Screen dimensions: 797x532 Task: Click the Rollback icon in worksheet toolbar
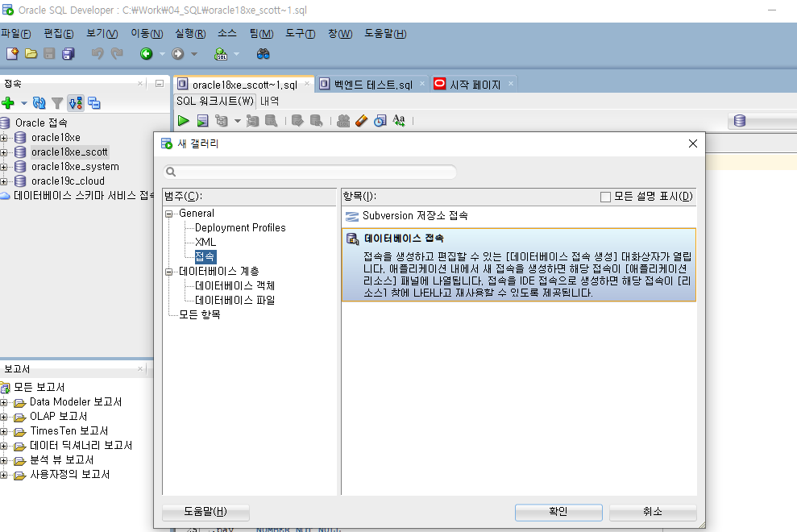(316, 121)
